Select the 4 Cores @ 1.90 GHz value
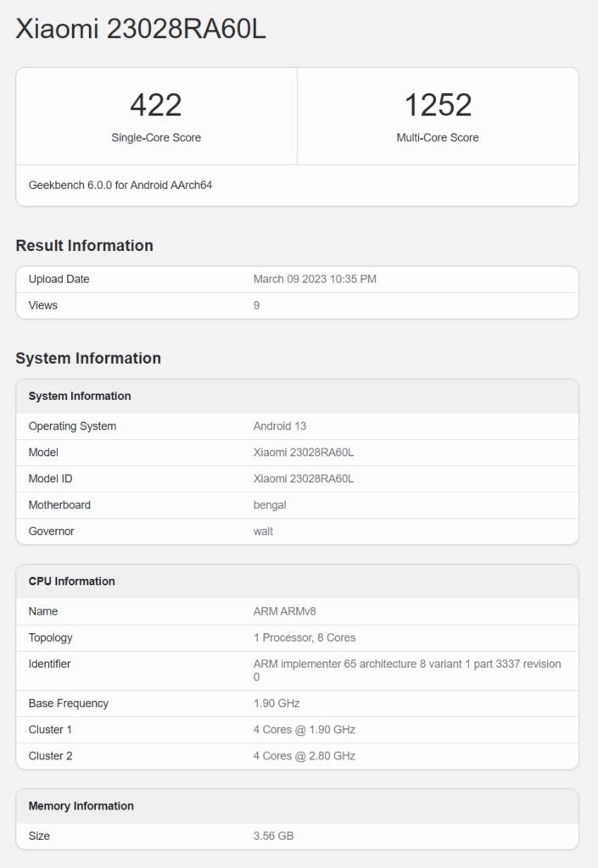Viewport: 598px width, 868px height. 304,730
